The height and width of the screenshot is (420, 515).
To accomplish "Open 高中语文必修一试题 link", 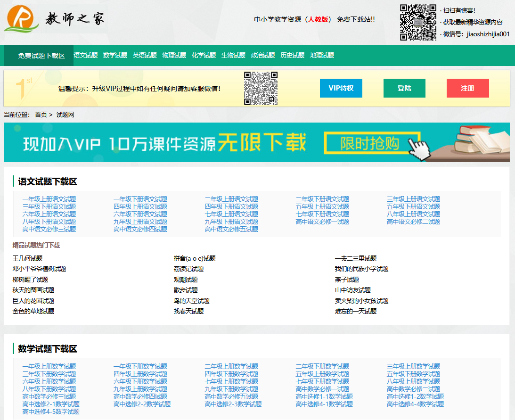I will (x=323, y=222).
